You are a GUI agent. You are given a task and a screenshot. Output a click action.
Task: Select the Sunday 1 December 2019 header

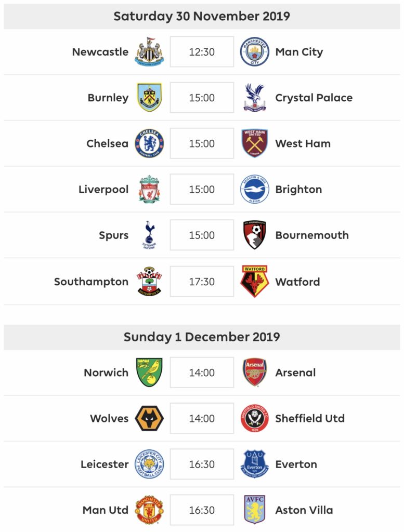[202, 337]
